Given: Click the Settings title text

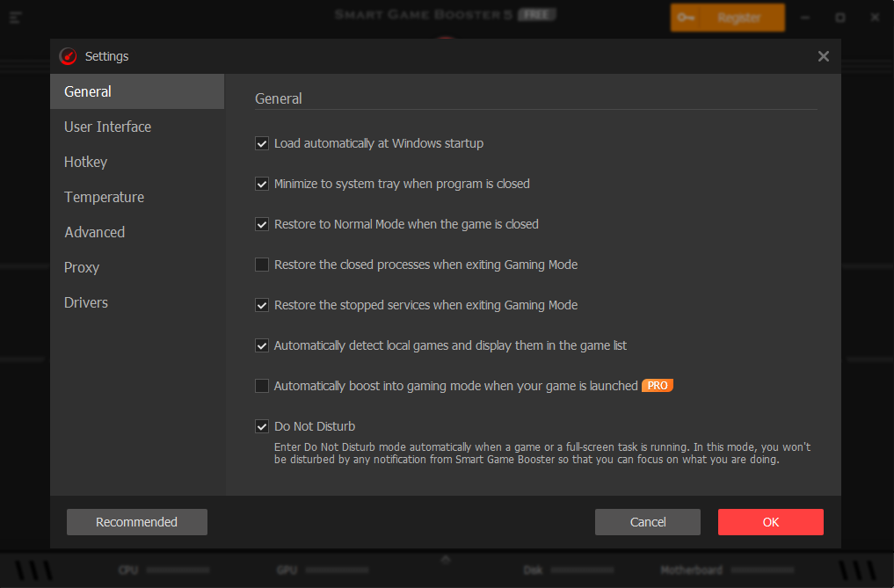Looking at the screenshot, I should (106, 56).
